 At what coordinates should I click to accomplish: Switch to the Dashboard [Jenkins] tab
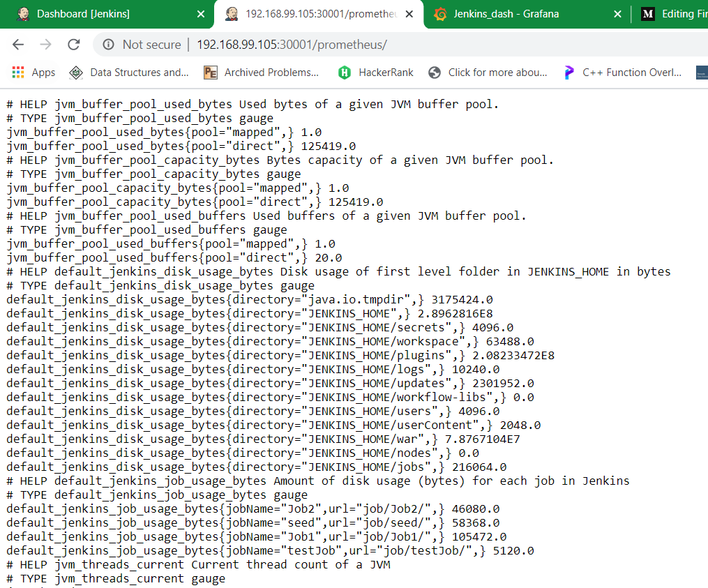[91, 13]
